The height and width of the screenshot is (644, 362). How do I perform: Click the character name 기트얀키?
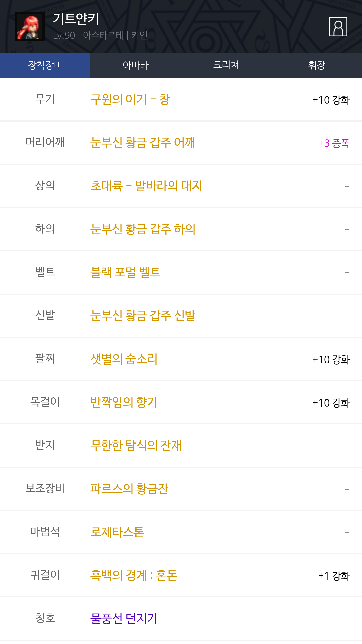(76, 19)
